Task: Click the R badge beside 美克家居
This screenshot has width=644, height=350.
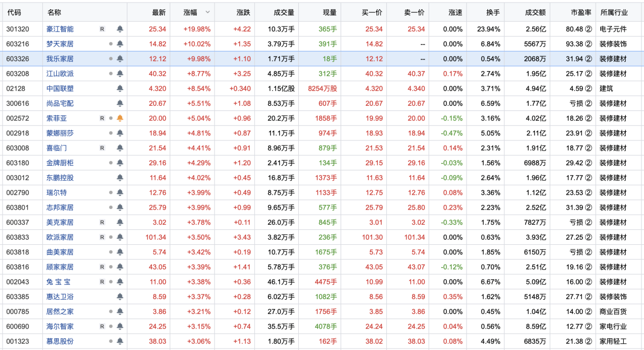Action: click(102, 222)
